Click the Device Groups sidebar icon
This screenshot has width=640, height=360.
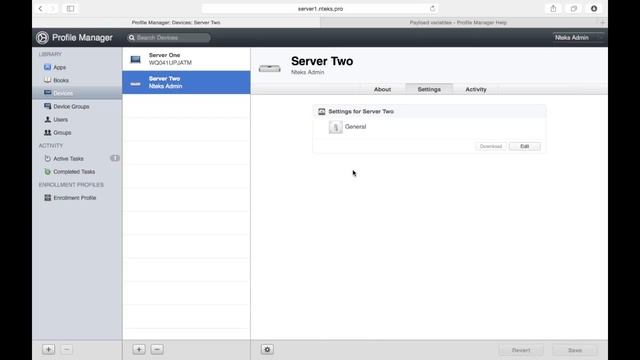tap(47, 106)
